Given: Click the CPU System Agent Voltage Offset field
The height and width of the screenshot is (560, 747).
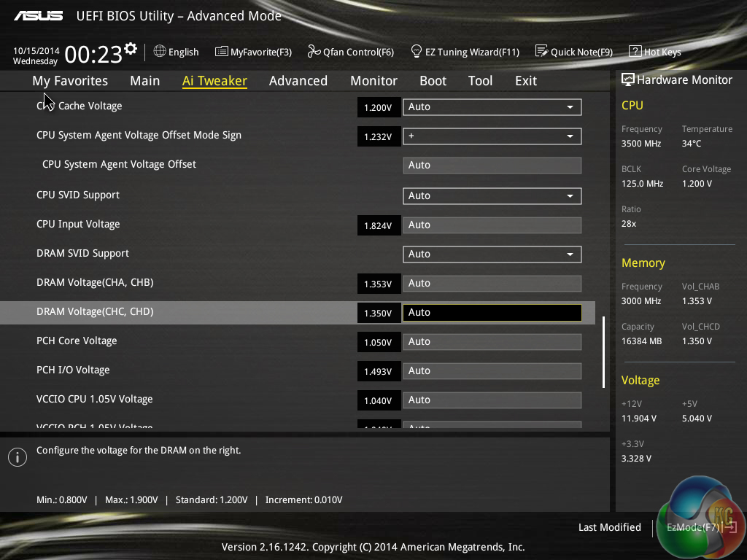Looking at the screenshot, I should 492,166.
